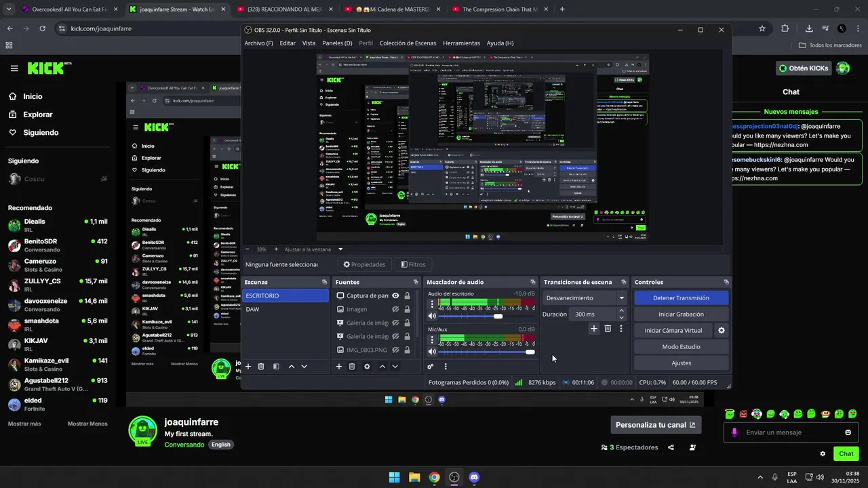Open mixer options three-dot menu at bottom
The image size is (868, 488).
pos(446,367)
